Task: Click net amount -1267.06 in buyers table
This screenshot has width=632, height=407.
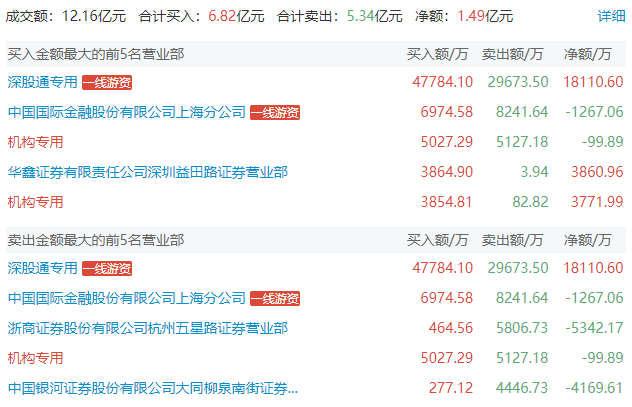Action: click(x=594, y=112)
